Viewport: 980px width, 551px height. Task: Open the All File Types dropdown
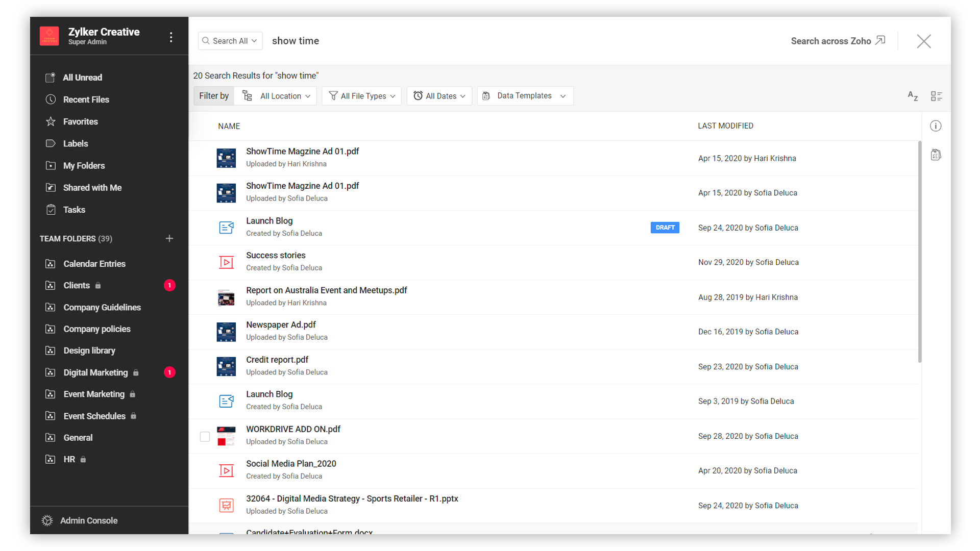tap(362, 96)
